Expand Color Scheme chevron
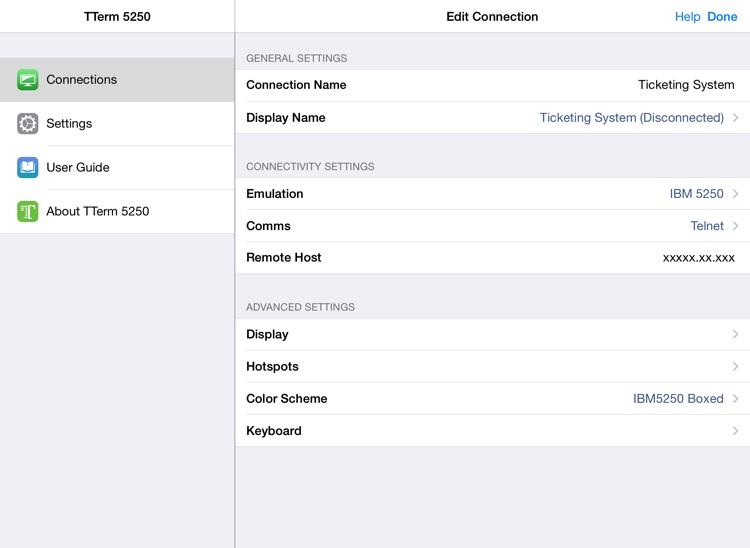 (736, 398)
